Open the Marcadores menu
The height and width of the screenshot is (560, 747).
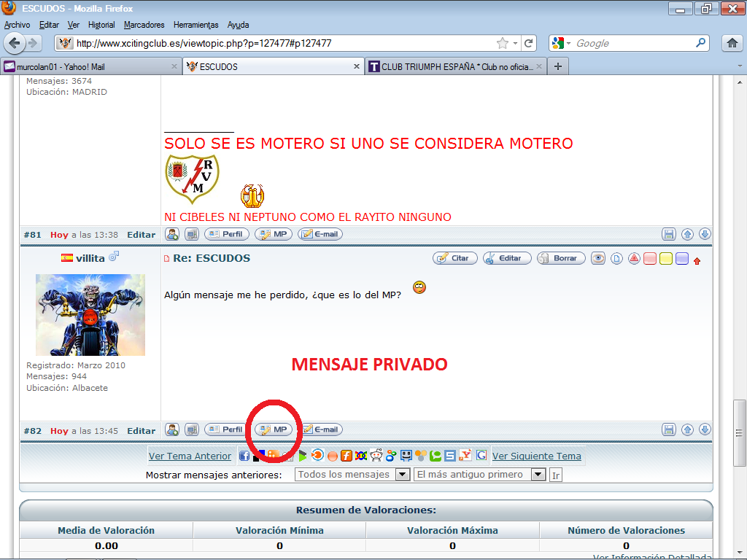tap(144, 25)
